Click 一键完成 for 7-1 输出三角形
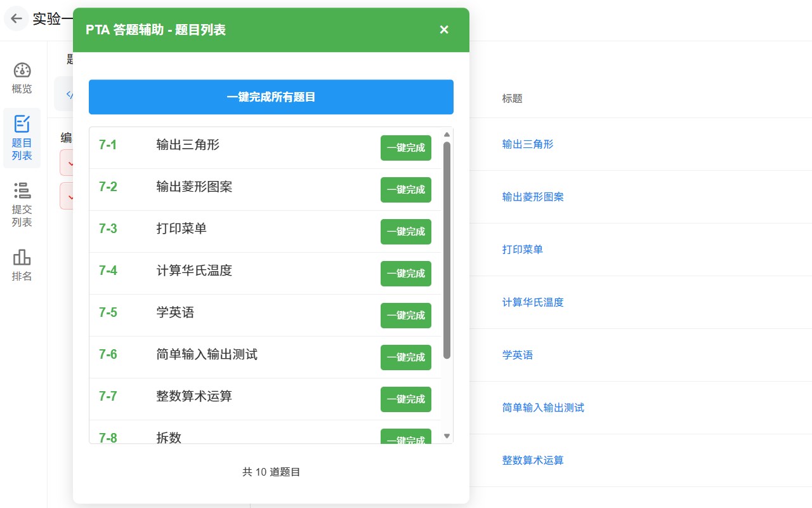The height and width of the screenshot is (508, 812). pos(406,148)
